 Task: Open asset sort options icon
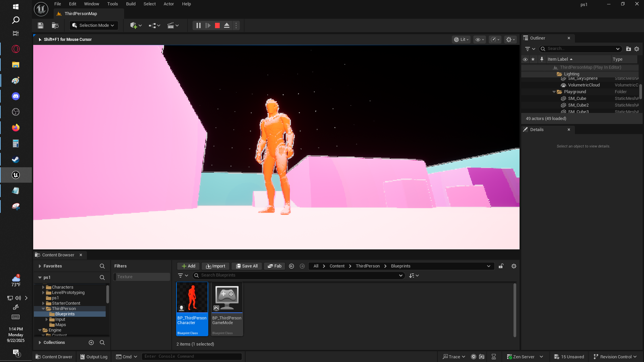414,276
